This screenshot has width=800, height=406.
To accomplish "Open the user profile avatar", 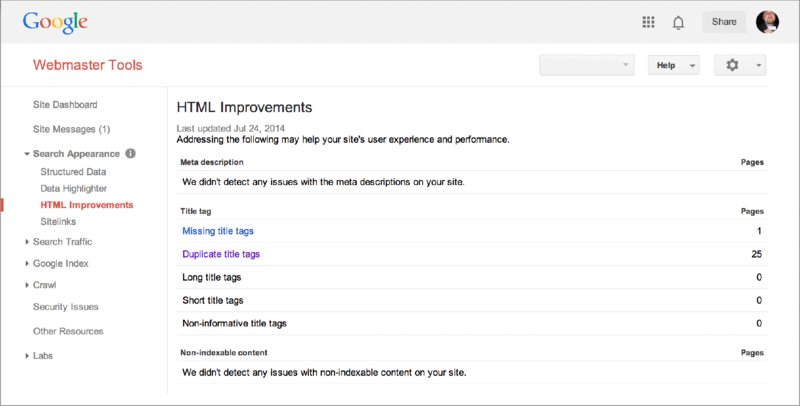I will (768, 22).
